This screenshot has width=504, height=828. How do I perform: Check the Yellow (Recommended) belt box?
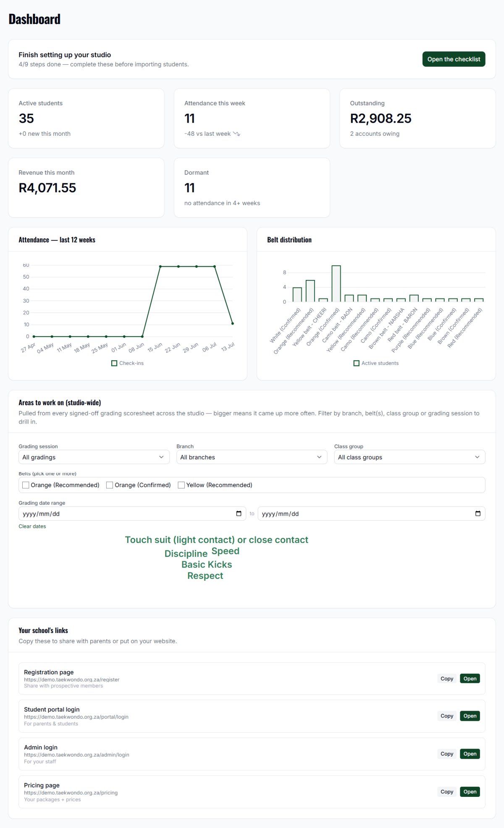(181, 485)
